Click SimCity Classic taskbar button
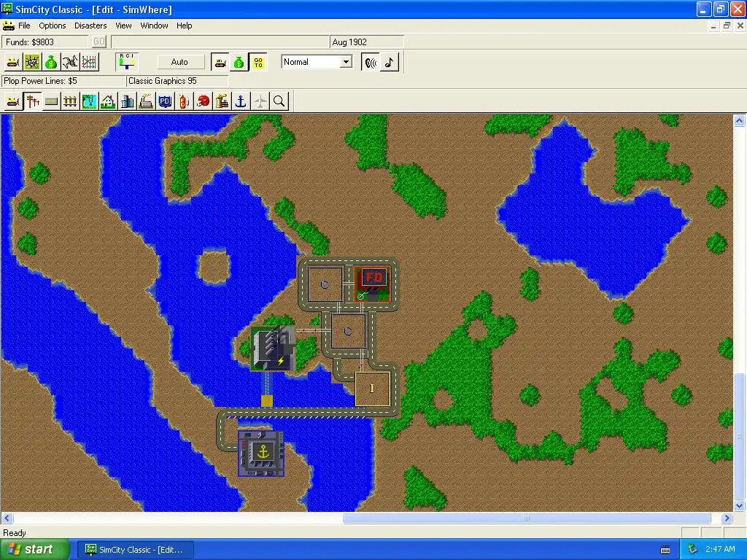Image resolution: width=747 pixels, height=560 pixels. [x=135, y=550]
